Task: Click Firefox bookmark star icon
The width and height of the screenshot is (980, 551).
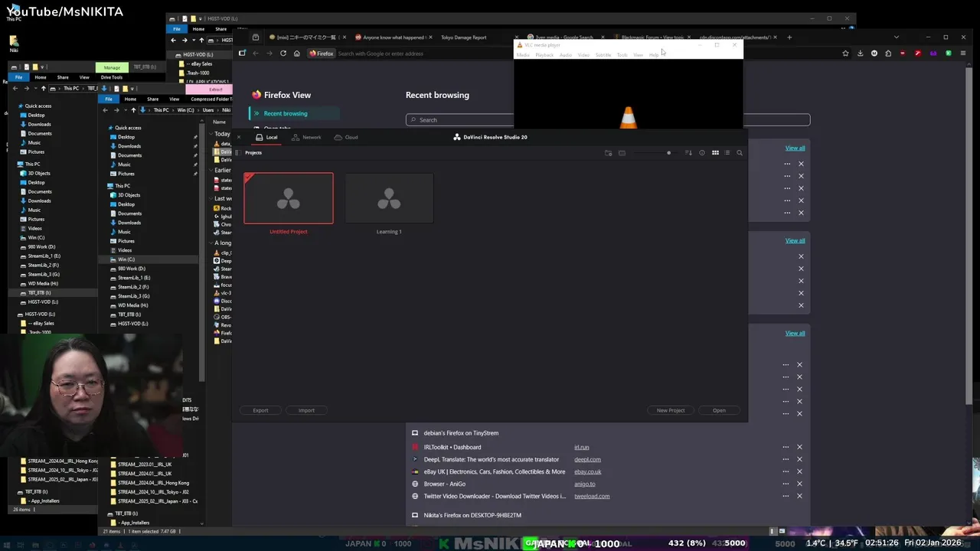Action: click(x=845, y=54)
